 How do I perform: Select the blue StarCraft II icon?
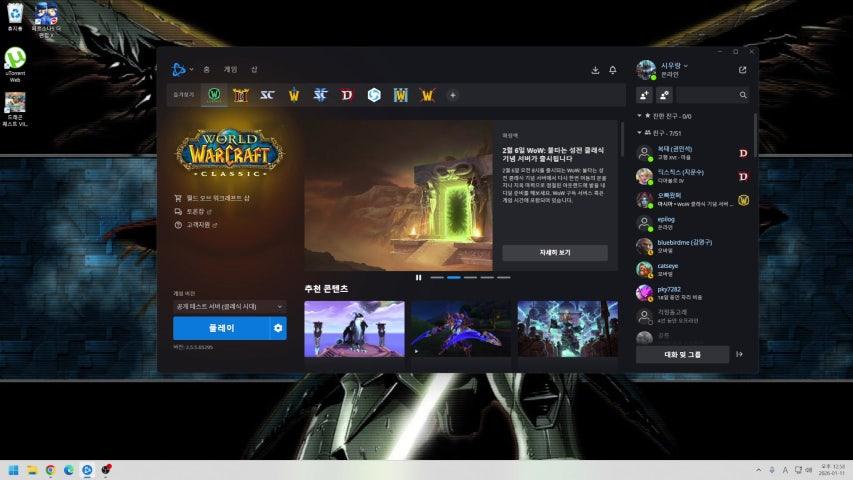[320, 95]
